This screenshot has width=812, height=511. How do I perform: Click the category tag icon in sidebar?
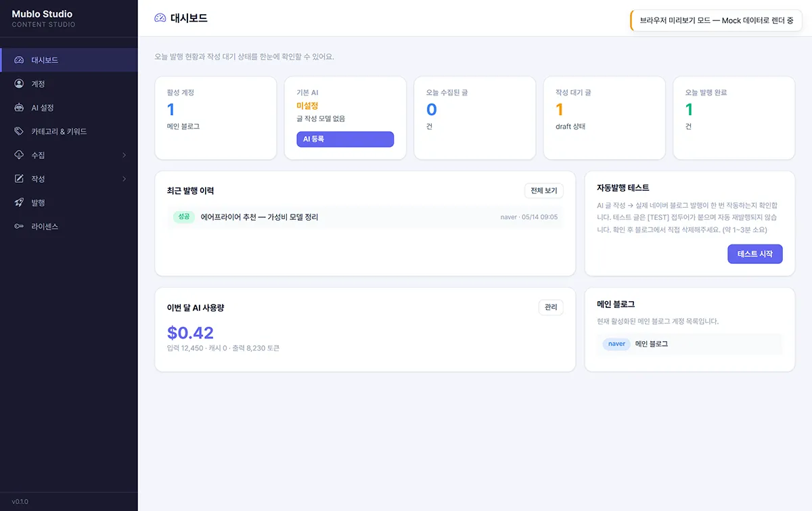pos(19,131)
